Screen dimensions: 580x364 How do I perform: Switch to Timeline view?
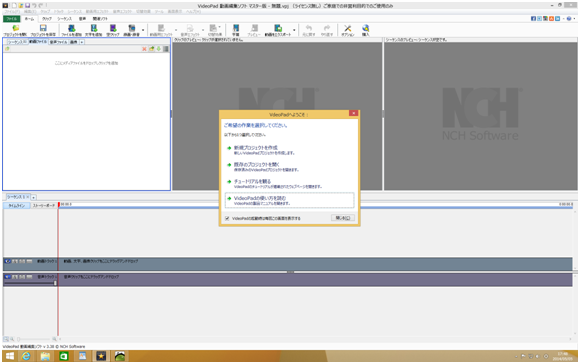pos(17,205)
